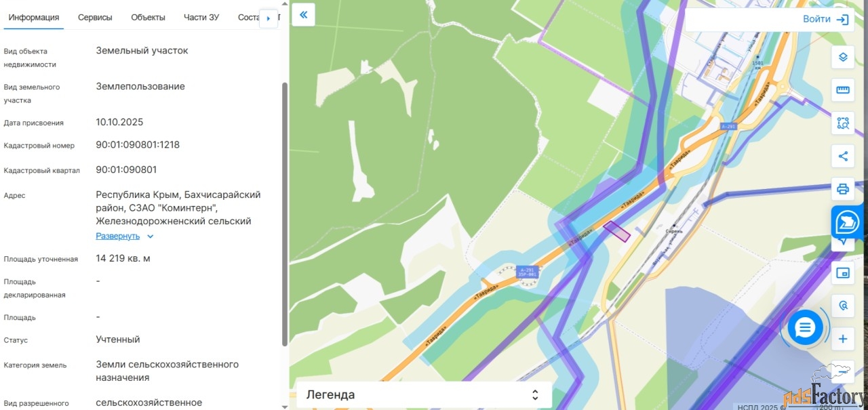The image size is (868, 410).
Task: Click the share map icon
Action: 843,157
